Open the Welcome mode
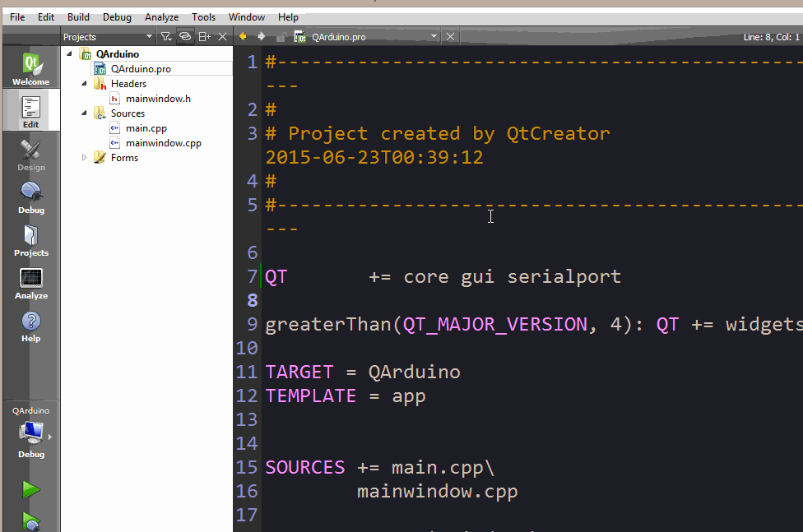This screenshot has width=803, height=532. pos(30,68)
